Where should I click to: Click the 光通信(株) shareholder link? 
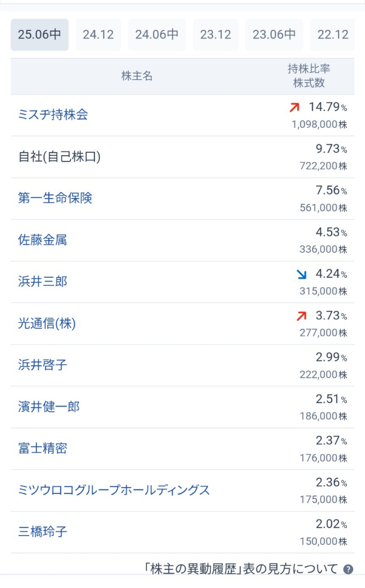click(47, 324)
